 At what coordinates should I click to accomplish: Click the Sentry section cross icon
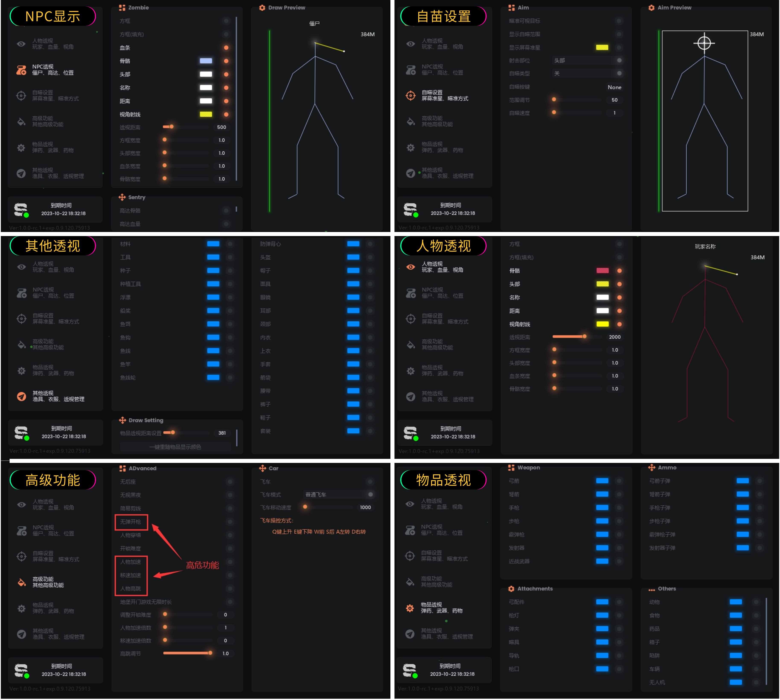[x=122, y=197]
